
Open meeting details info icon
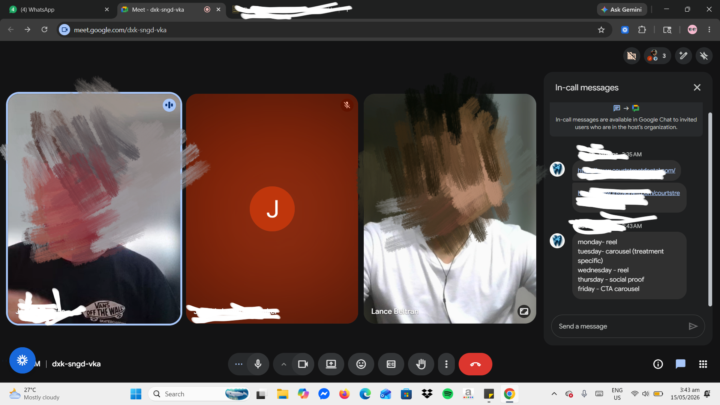(658, 364)
